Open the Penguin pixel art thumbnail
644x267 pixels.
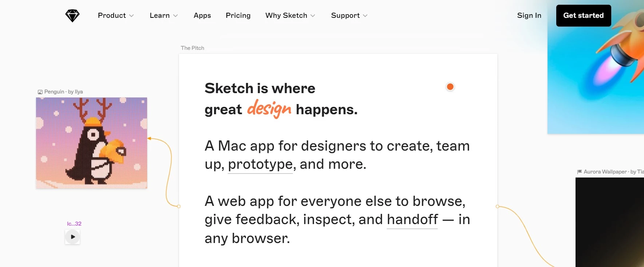click(x=91, y=143)
